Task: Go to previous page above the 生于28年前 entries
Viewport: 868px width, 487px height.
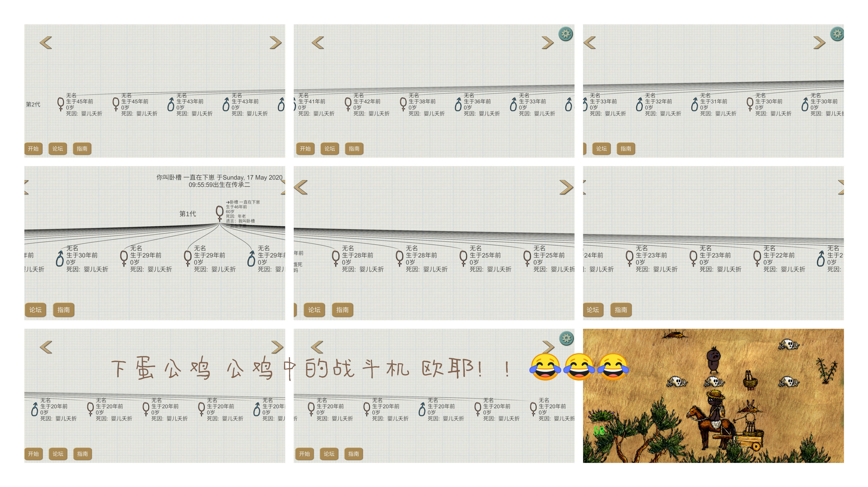Action: point(301,187)
